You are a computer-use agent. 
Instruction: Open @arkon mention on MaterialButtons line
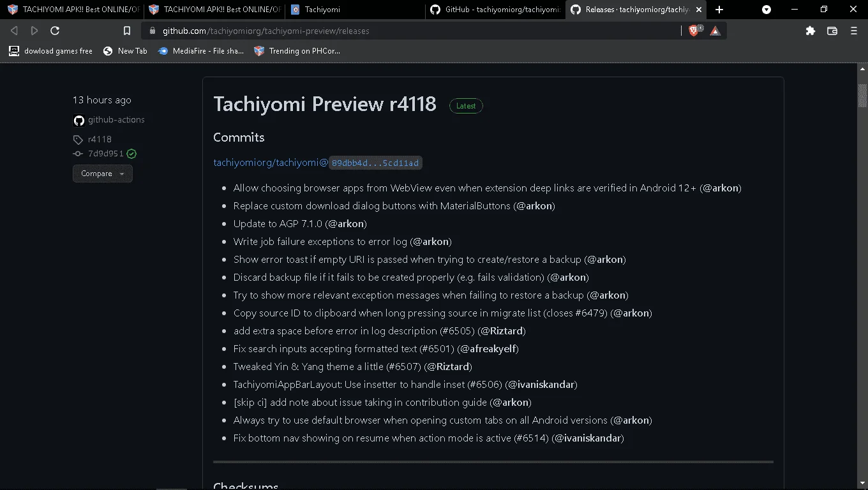pyautogui.click(x=534, y=206)
